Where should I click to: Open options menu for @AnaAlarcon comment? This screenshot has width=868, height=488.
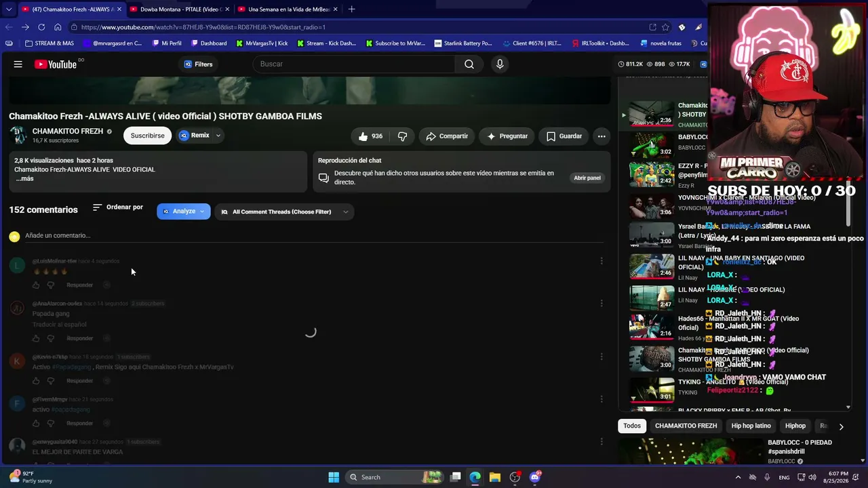(x=601, y=304)
